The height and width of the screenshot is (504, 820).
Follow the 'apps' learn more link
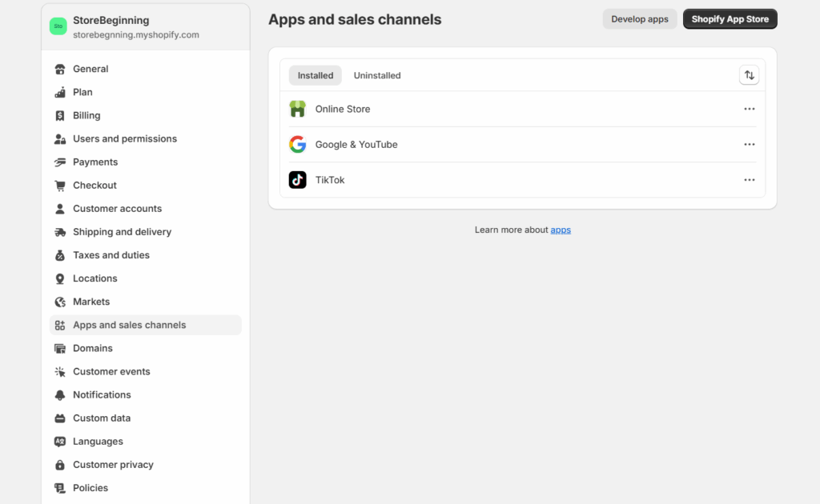(561, 230)
